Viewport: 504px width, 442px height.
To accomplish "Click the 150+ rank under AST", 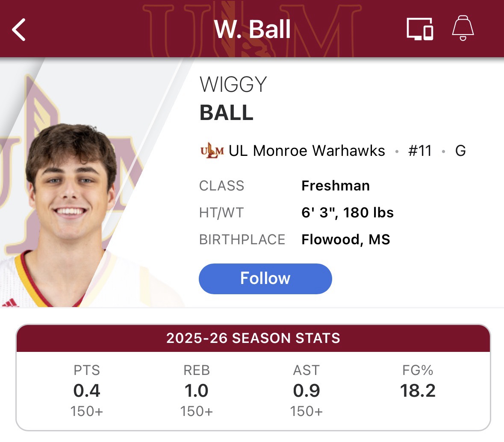I will (x=307, y=411).
